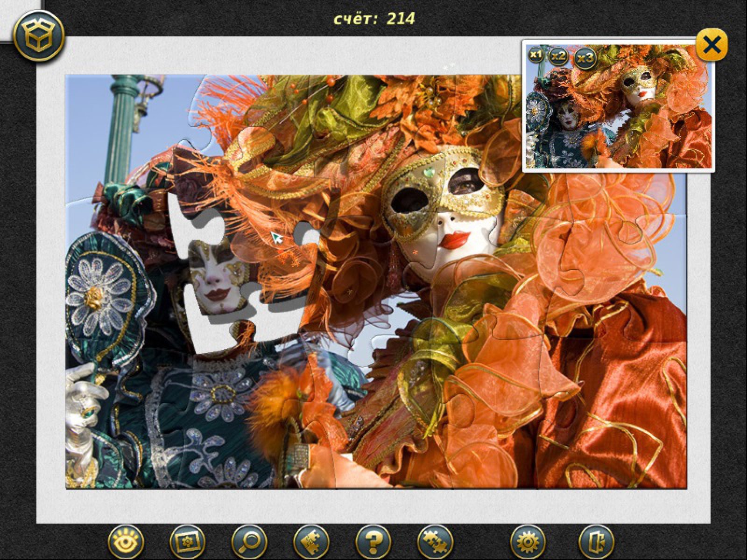Click the gold box icon at top-left

pyautogui.click(x=39, y=37)
